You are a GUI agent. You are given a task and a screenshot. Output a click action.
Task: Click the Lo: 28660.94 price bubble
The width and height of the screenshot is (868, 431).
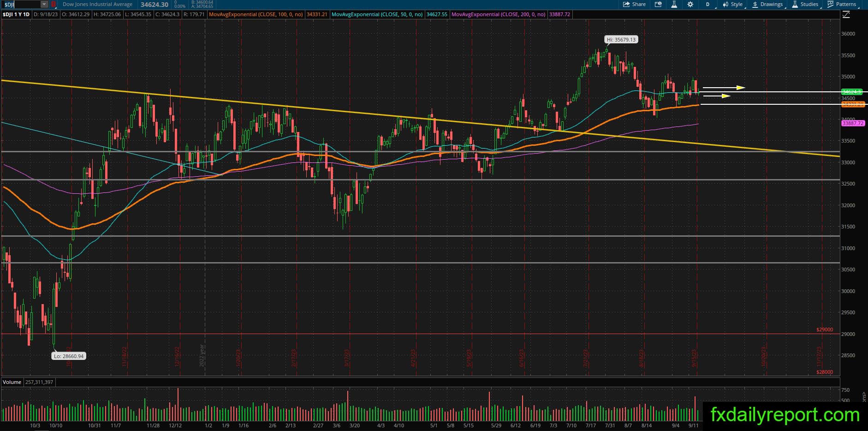(x=69, y=356)
